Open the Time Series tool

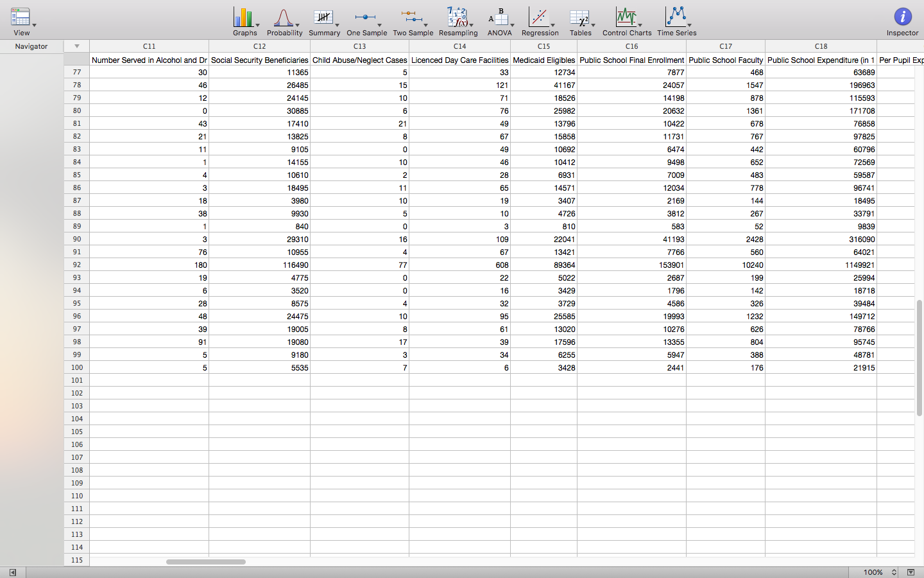click(x=676, y=21)
